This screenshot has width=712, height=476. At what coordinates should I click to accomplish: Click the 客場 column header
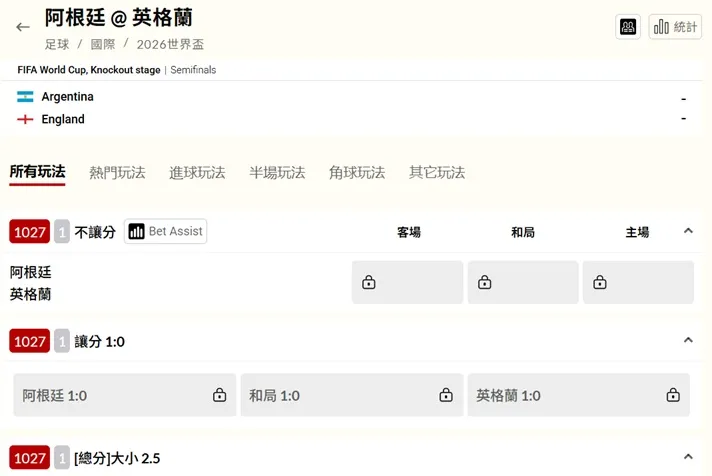point(409,233)
